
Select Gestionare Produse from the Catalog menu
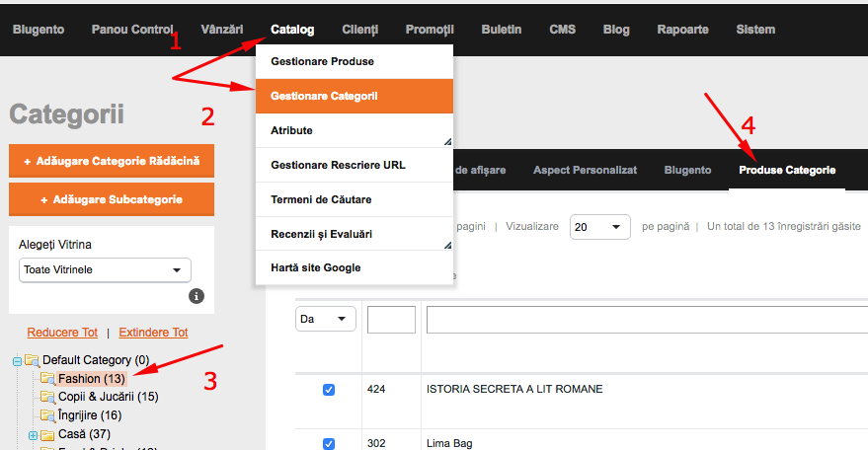coord(355,61)
